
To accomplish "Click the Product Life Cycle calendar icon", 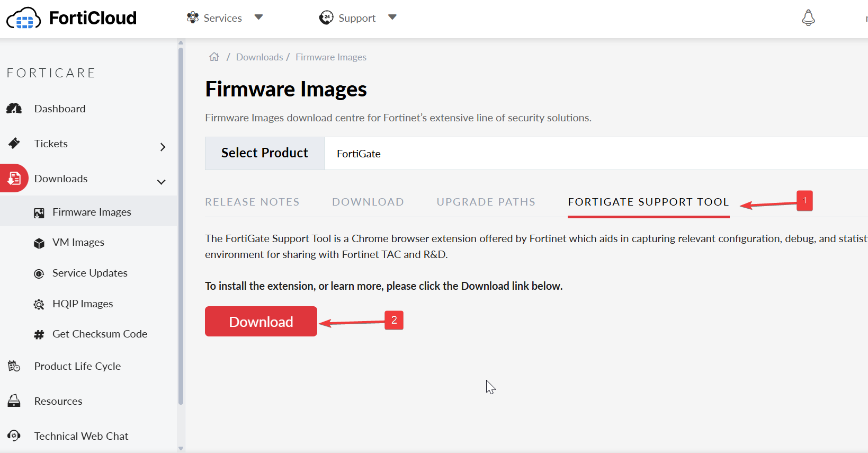I will pyautogui.click(x=14, y=366).
